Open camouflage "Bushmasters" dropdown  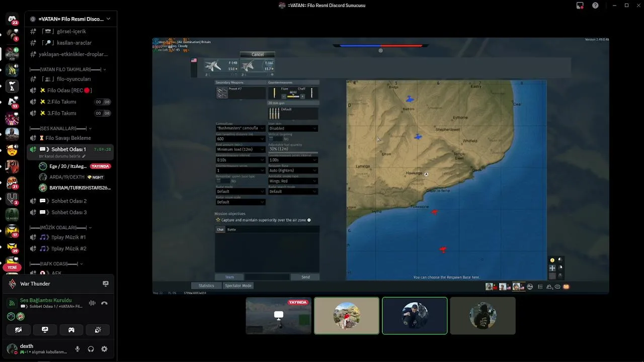(240, 128)
